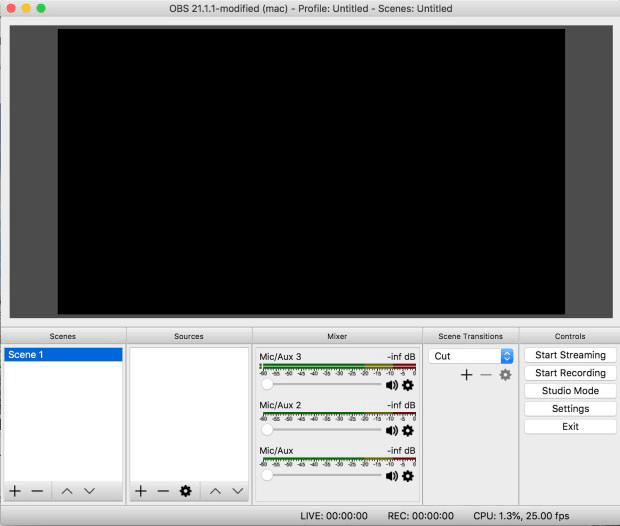Image resolution: width=620 pixels, height=526 pixels.
Task: Click the Scene Transitions panel header
Action: (x=471, y=336)
